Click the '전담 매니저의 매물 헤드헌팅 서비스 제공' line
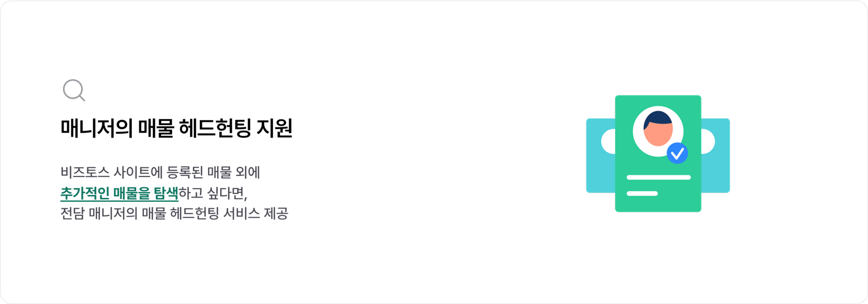 (x=174, y=213)
